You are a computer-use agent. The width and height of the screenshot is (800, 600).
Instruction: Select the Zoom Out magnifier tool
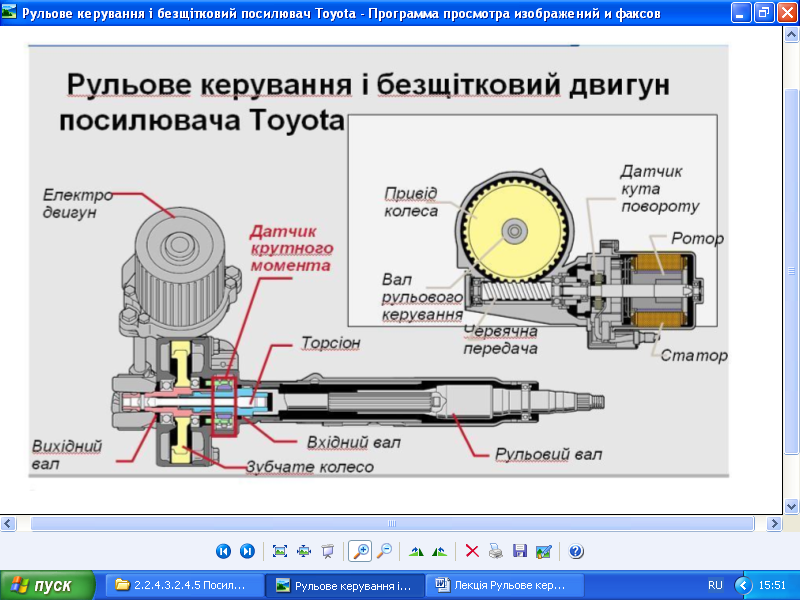384,551
